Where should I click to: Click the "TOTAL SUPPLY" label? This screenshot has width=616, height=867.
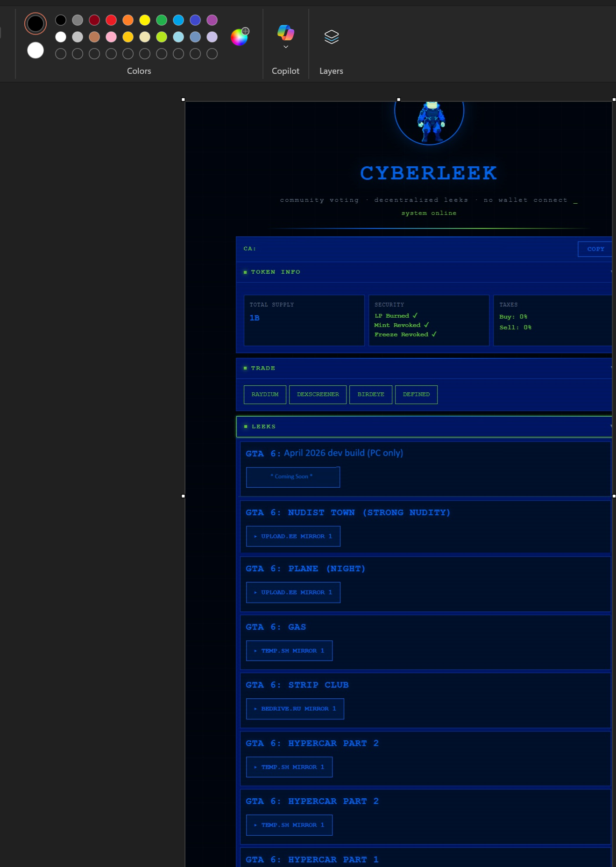pos(272,305)
